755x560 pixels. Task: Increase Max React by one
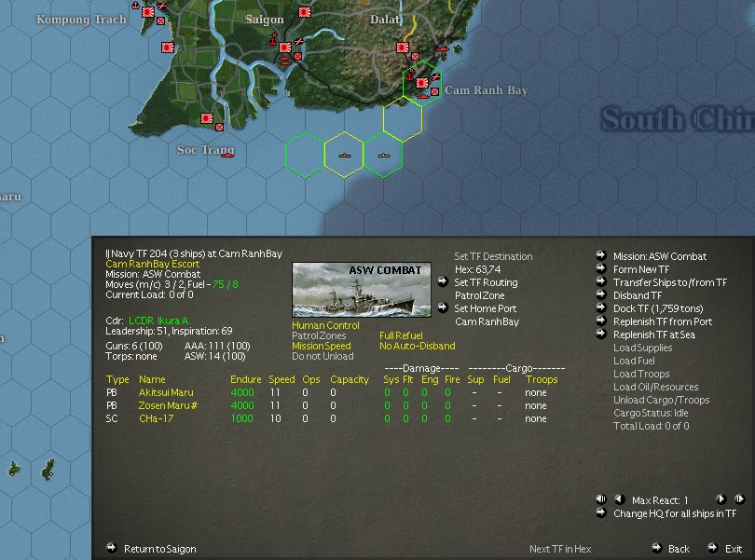point(721,499)
